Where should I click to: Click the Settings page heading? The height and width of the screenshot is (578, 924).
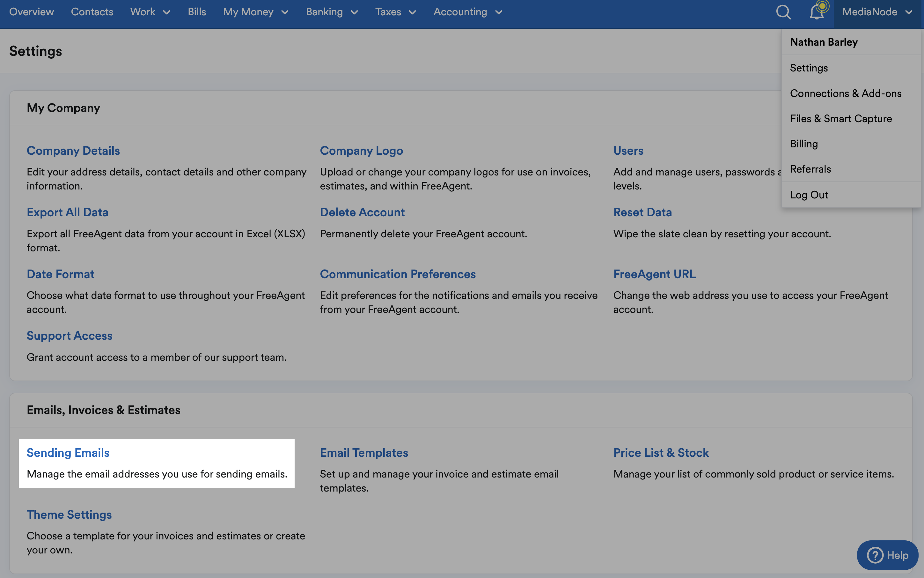[35, 51]
